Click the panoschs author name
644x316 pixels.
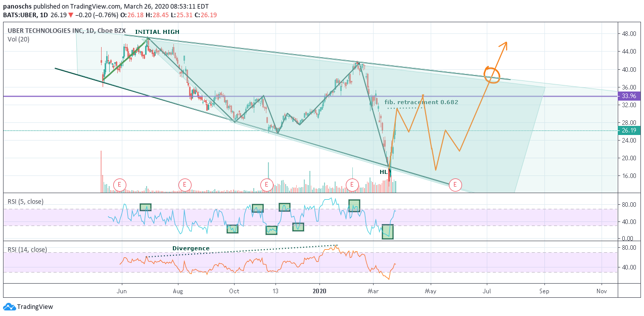pyautogui.click(x=17, y=7)
